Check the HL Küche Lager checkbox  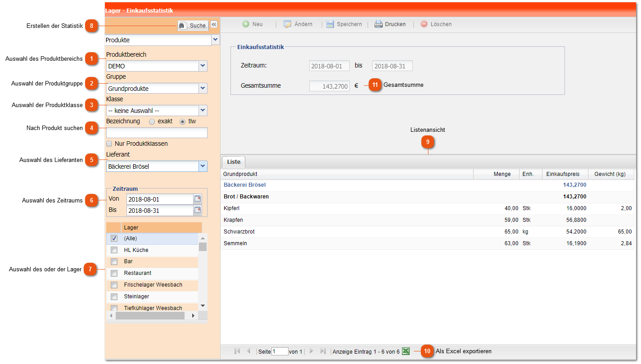coord(114,250)
